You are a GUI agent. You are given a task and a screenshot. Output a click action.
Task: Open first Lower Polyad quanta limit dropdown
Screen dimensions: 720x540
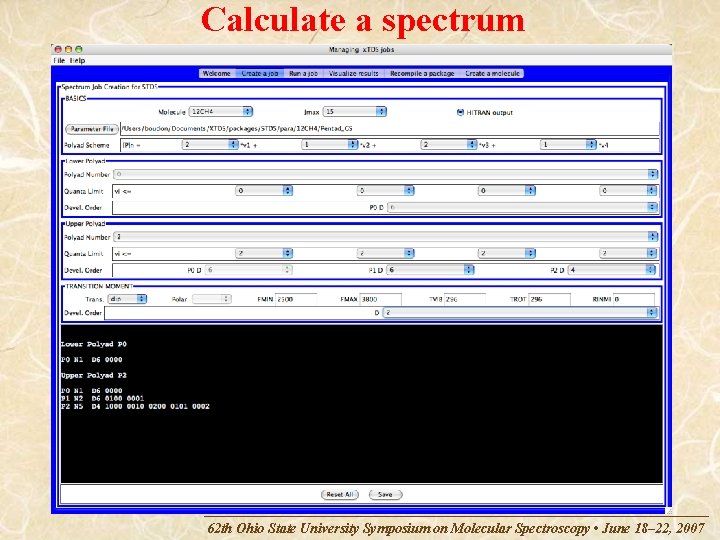coord(264,191)
